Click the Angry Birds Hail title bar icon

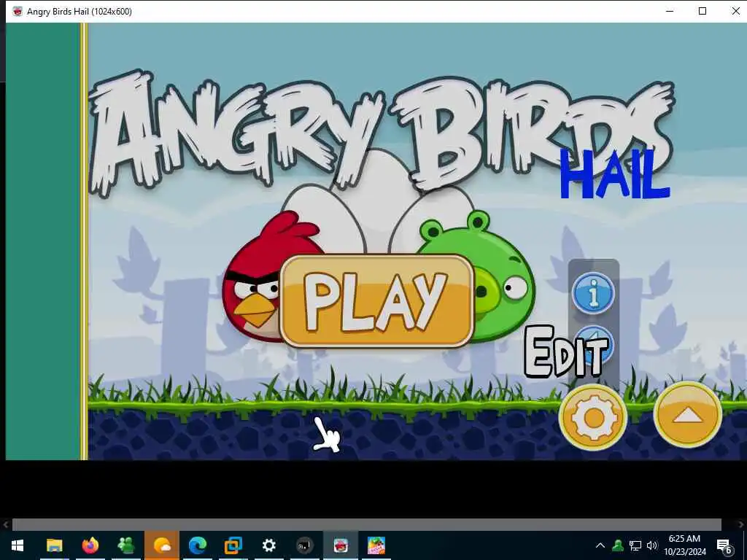(x=18, y=12)
